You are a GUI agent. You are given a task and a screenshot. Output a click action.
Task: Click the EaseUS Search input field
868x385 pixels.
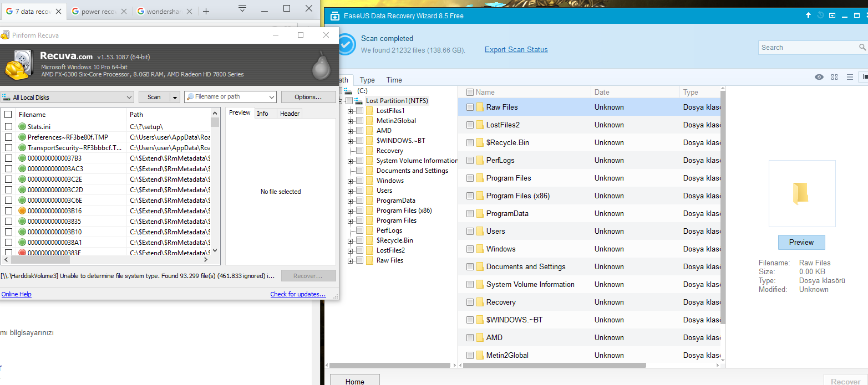click(808, 48)
